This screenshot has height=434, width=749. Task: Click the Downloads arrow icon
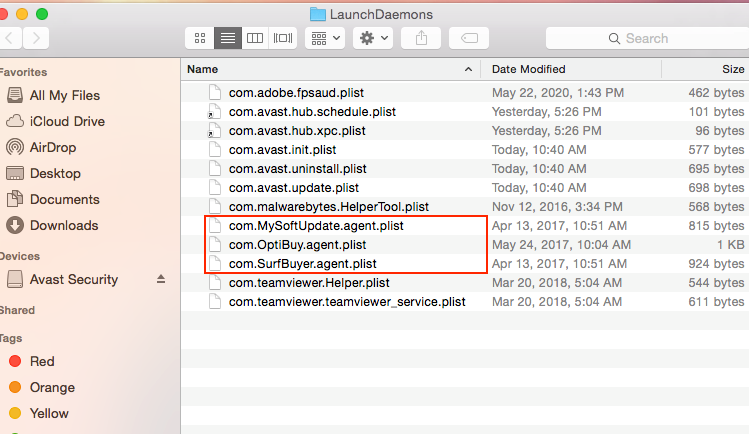[15, 225]
